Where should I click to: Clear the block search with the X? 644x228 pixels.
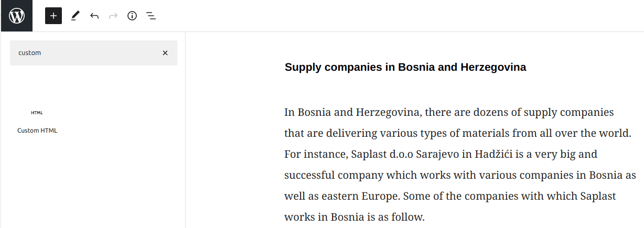coord(165,53)
